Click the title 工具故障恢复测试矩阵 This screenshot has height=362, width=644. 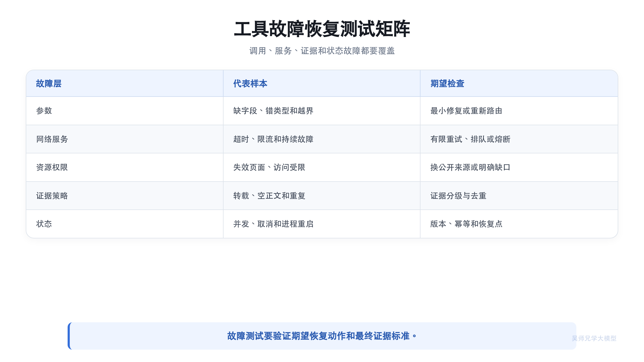pyautogui.click(x=322, y=29)
